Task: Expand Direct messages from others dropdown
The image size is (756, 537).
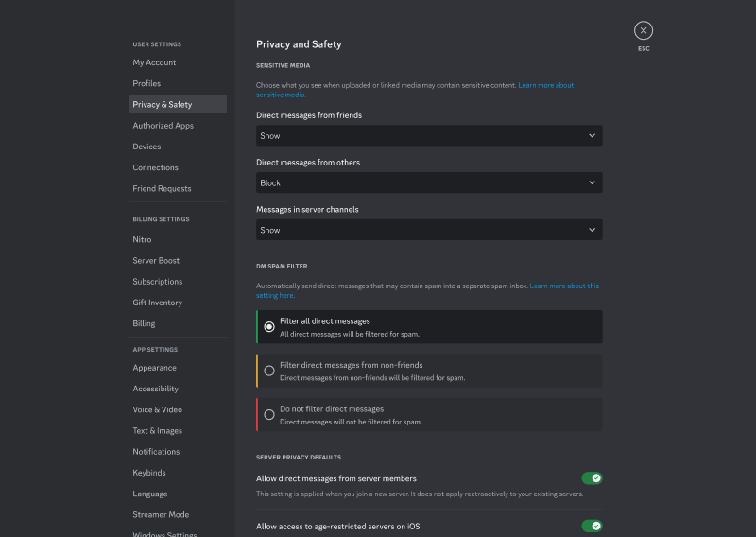Action: [x=428, y=182]
